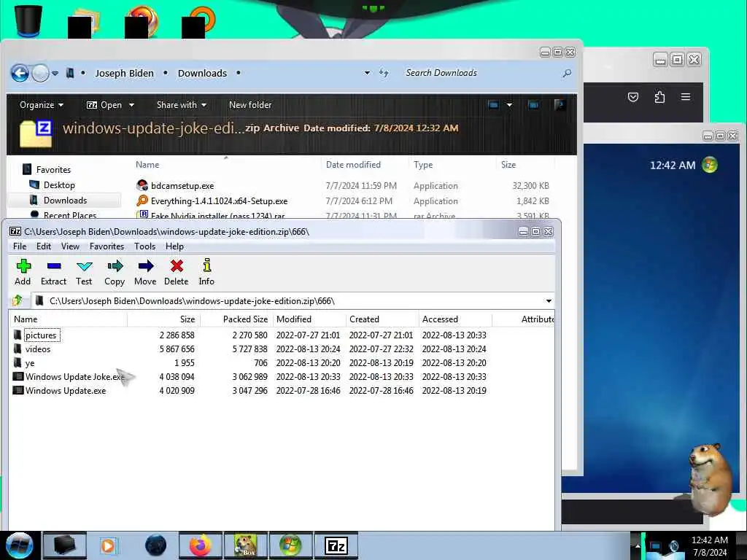This screenshot has height=560, width=747.
Task: Expand the Explorer view options dropdown arrow
Action: pyautogui.click(x=509, y=104)
